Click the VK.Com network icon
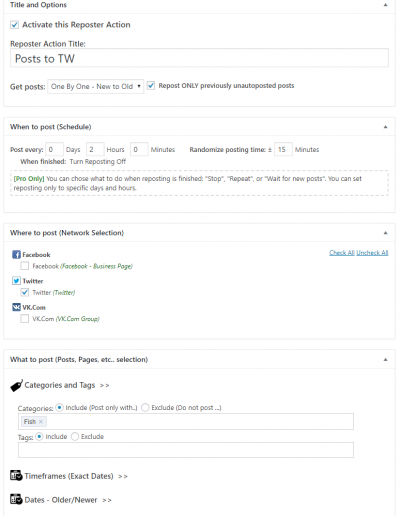This screenshot has width=400, height=516. 16,307
